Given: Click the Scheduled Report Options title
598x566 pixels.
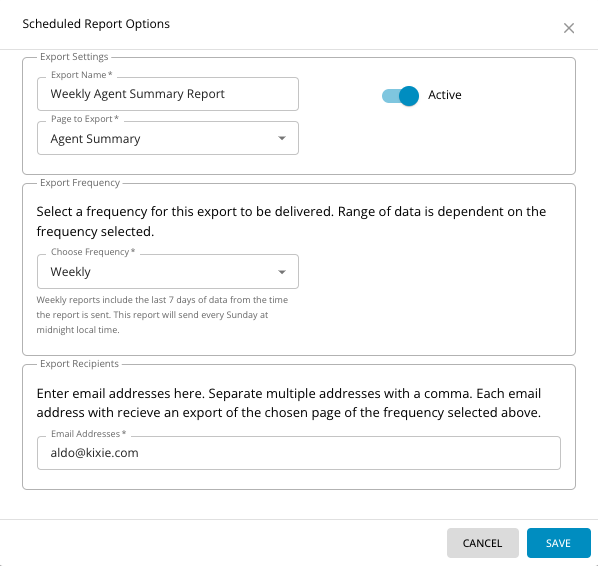Looking at the screenshot, I should click(96, 24).
